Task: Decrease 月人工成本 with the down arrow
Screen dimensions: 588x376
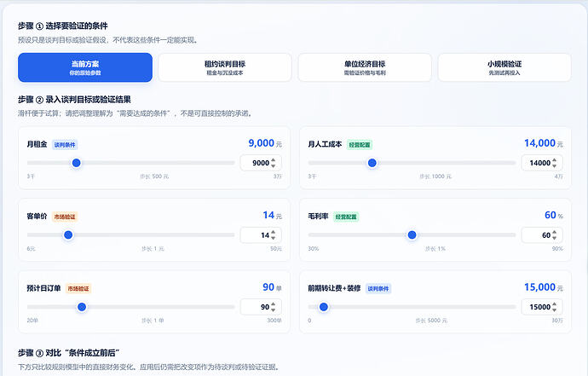Action: pos(554,166)
